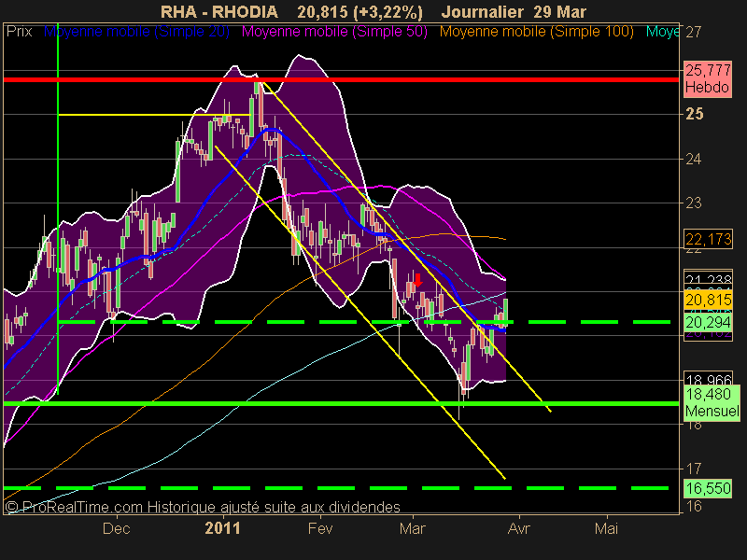Click the "18,966" price label
This screenshot has width=747, height=560.
pyautogui.click(x=708, y=378)
